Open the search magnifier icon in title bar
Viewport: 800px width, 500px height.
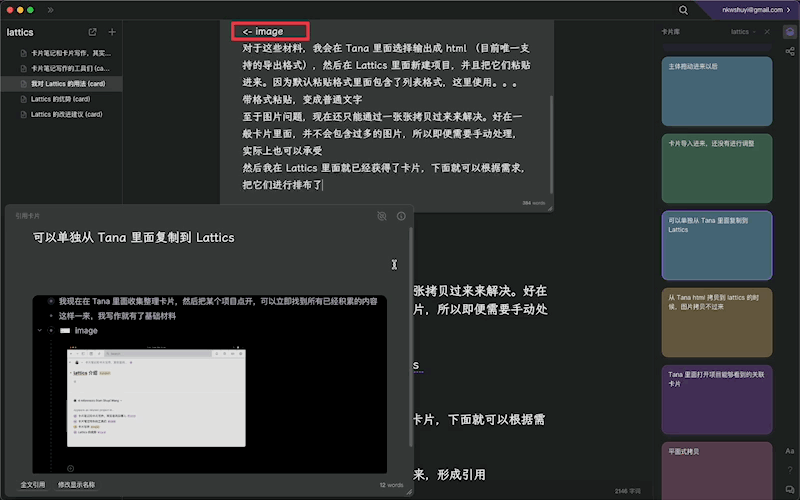tap(683, 10)
